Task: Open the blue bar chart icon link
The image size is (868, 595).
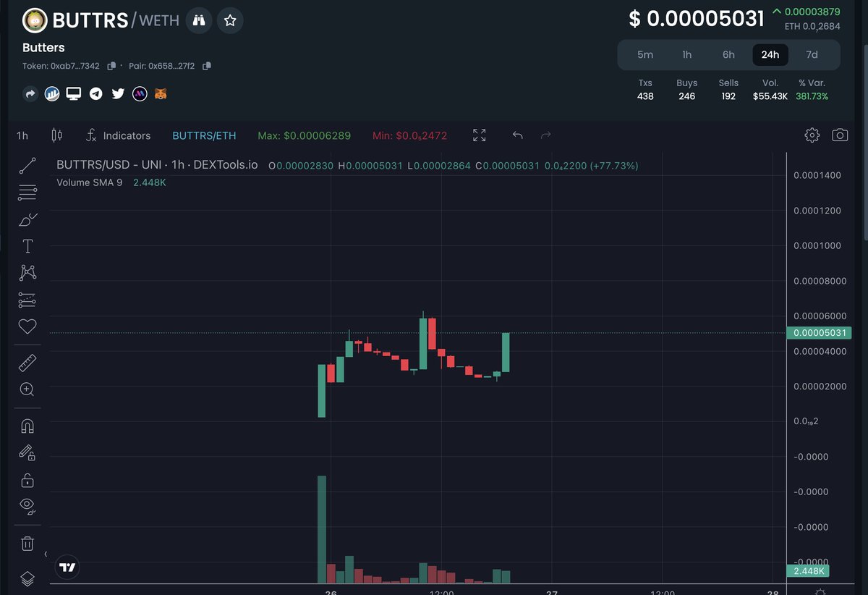Action: coord(52,93)
